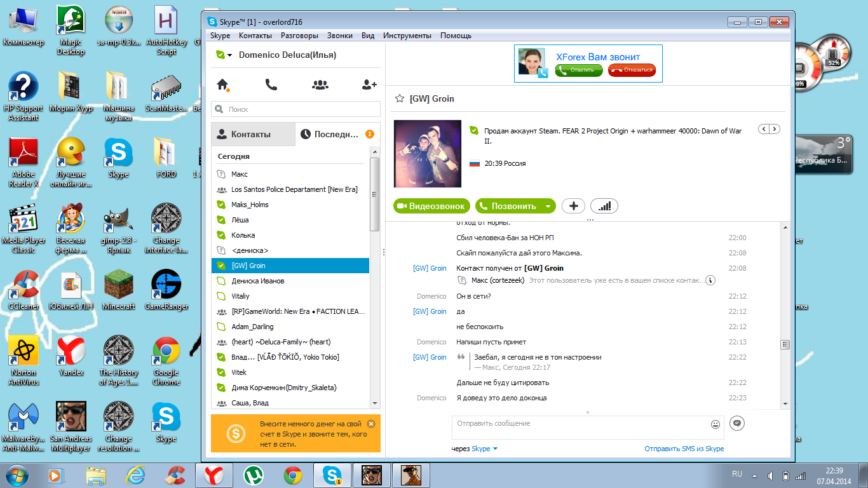The width and height of the screenshot is (868, 488).
Task: Click the Windows Start button
Action: 16,475
